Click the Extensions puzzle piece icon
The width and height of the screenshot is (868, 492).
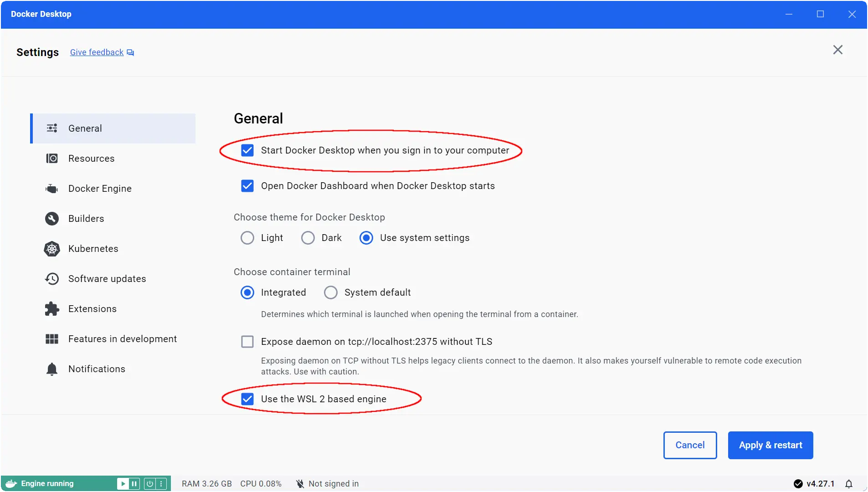pyautogui.click(x=52, y=308)
